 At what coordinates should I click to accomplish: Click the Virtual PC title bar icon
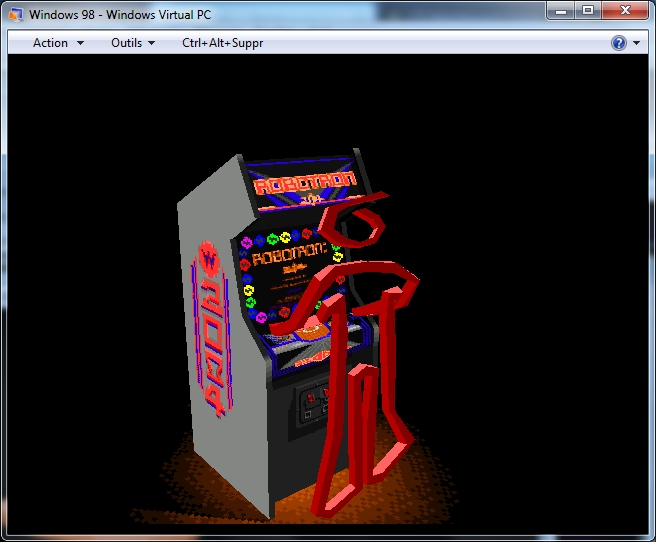point(15,14)
